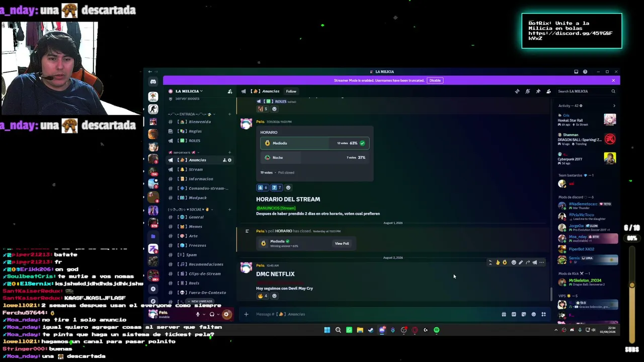The width and height of the screenshot is (644, 362).
Task: Toggle the number 6 reaction on the poll
Action: [263, 188]
